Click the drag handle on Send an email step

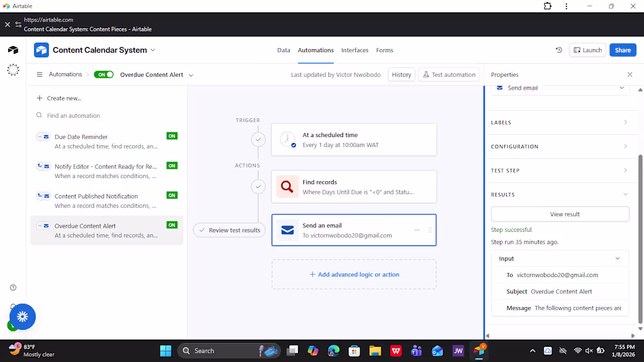coord(430,230)
